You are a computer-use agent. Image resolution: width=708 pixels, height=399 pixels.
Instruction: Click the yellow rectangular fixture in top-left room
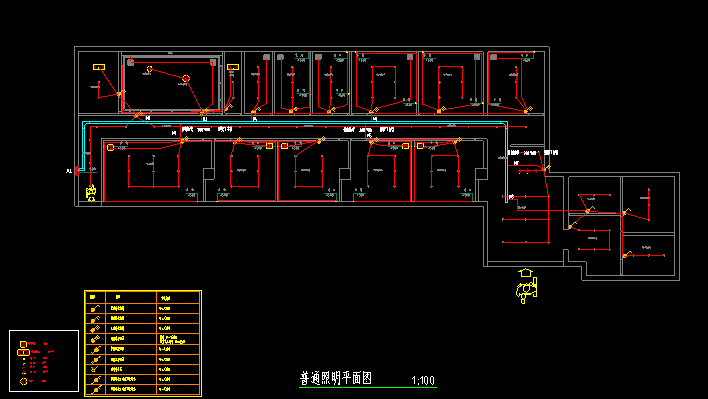pyautogui.click(x=99, y=67)
